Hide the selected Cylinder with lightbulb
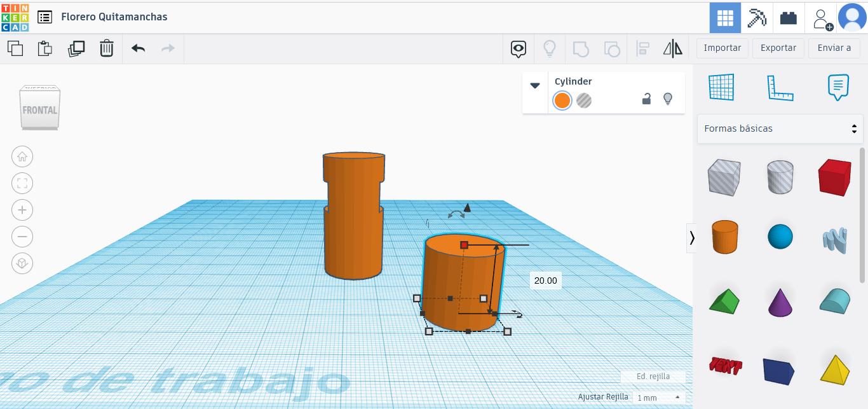Viewport: 868px width, 409px height. pyautogui.click(x=667, y=99)
